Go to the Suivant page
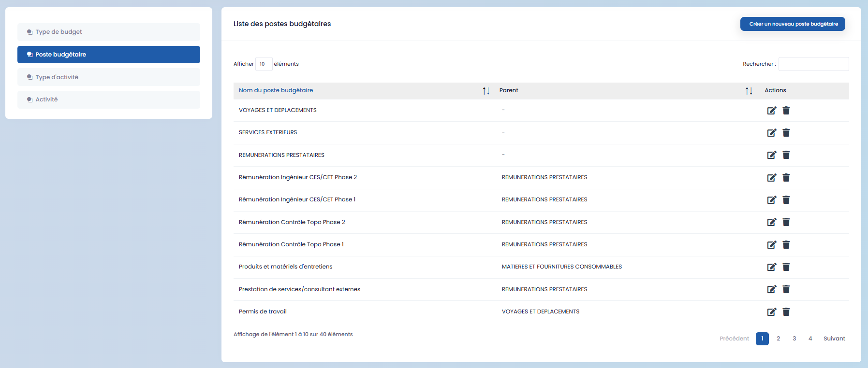 coord(834,339)
